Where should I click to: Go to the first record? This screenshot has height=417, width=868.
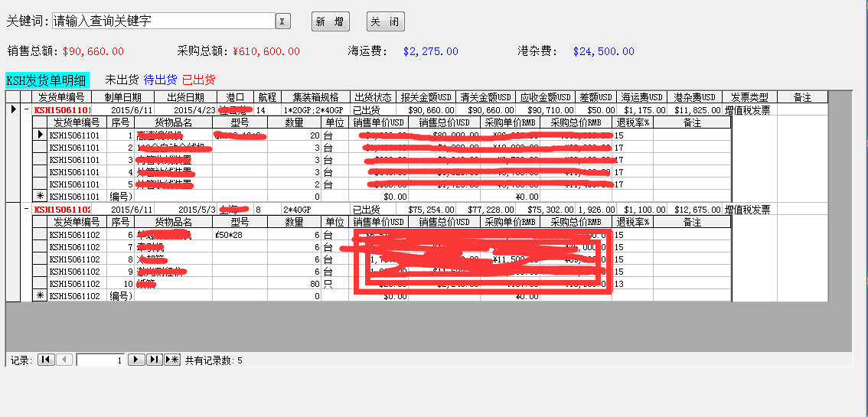click(46, 360)
